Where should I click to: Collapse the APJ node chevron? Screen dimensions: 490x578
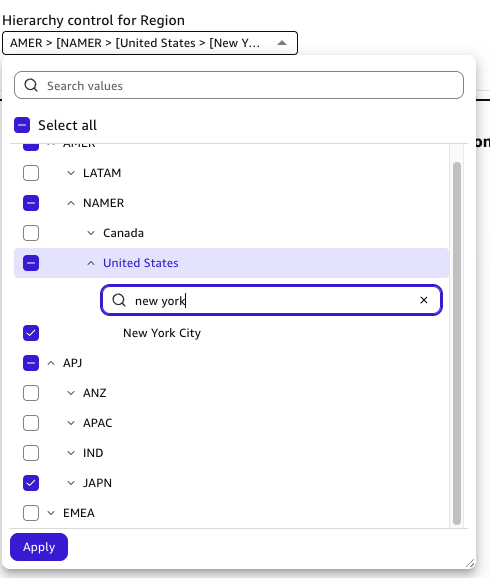51,363
